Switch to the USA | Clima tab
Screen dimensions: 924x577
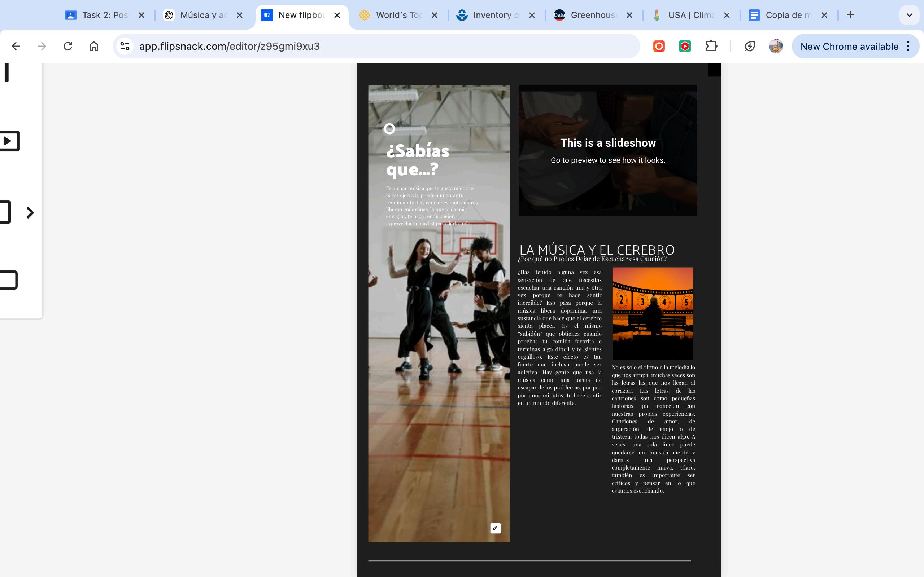tap(690, 15)
